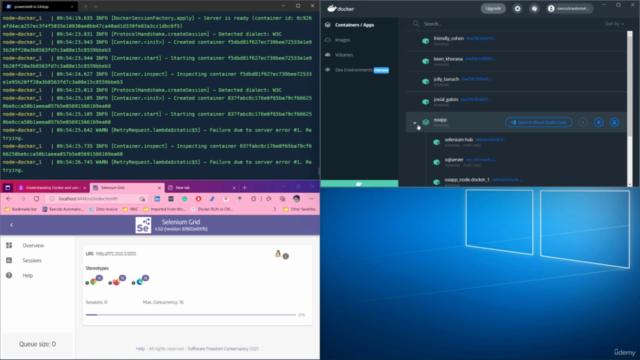Open Images section in Docker sidebar
Viewport: 640px width, 360px height.
coord(342,40)
